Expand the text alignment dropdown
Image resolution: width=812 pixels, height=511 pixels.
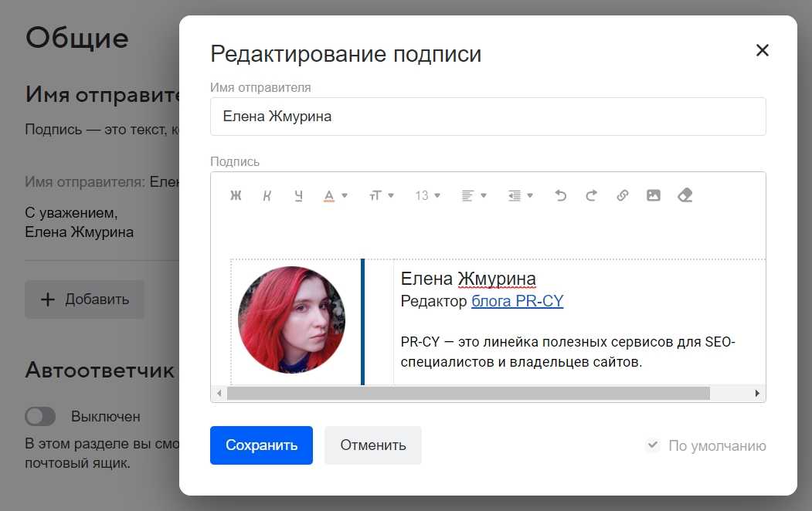(474, 196)
